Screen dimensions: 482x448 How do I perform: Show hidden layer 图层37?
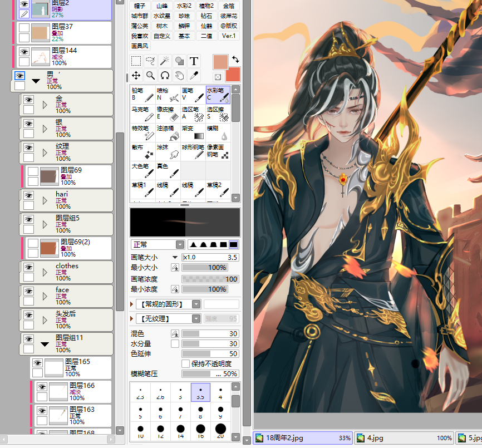pos(24,28)
